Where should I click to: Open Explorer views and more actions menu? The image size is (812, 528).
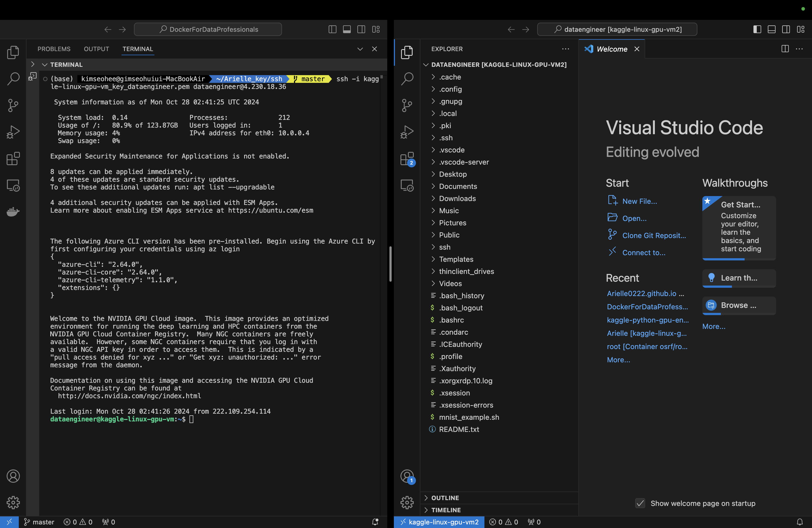click(x=565, y=49)
